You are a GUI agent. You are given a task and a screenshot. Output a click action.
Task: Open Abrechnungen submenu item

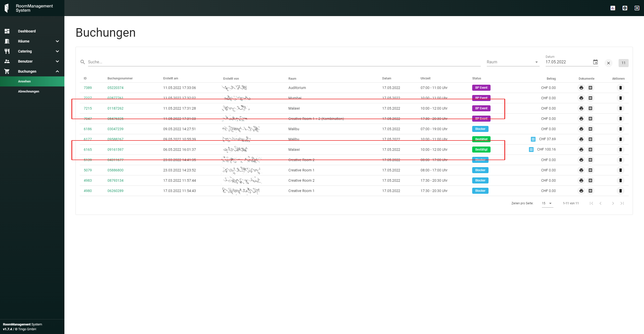click(x=28, y=91)
